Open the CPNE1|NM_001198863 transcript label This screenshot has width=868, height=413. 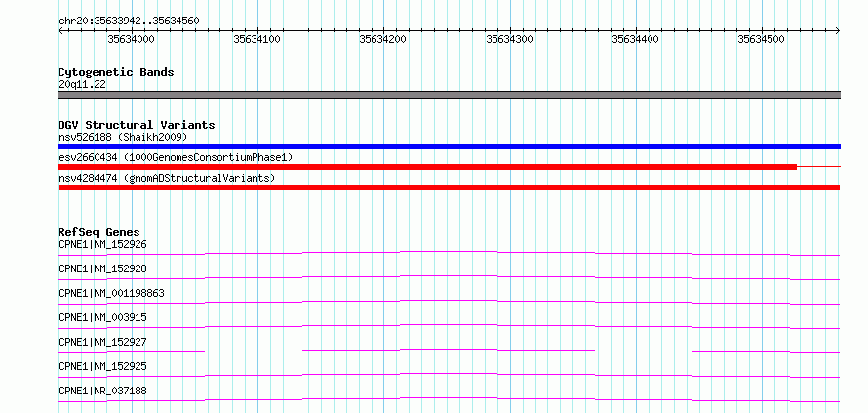coord(111,293)
